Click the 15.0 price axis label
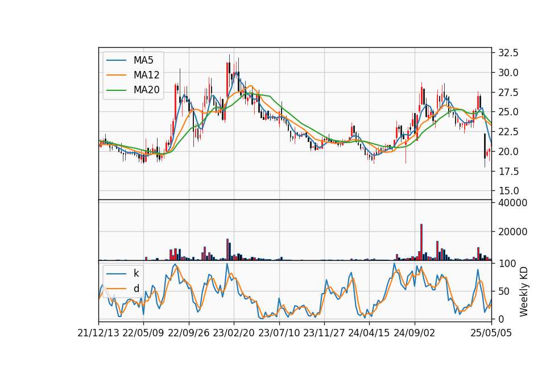 [508, 191]
